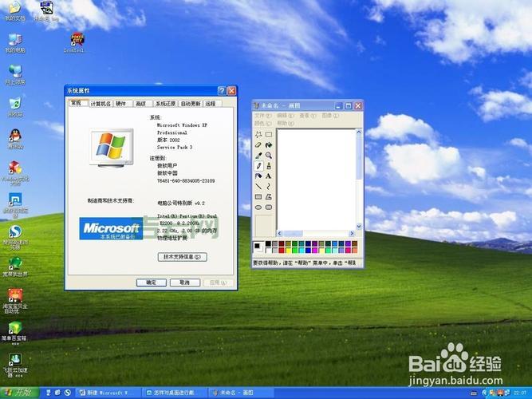Open the 硬件 tab in System Properties
The height and width of the screenshot is (399, 532).
point(120,104)
